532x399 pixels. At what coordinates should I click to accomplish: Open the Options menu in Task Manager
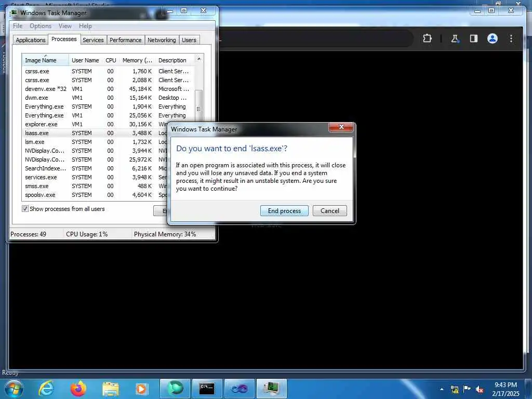tap(41, 26)
